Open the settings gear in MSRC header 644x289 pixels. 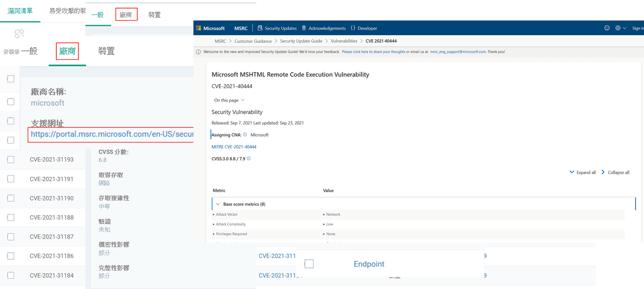click(618, 28)
